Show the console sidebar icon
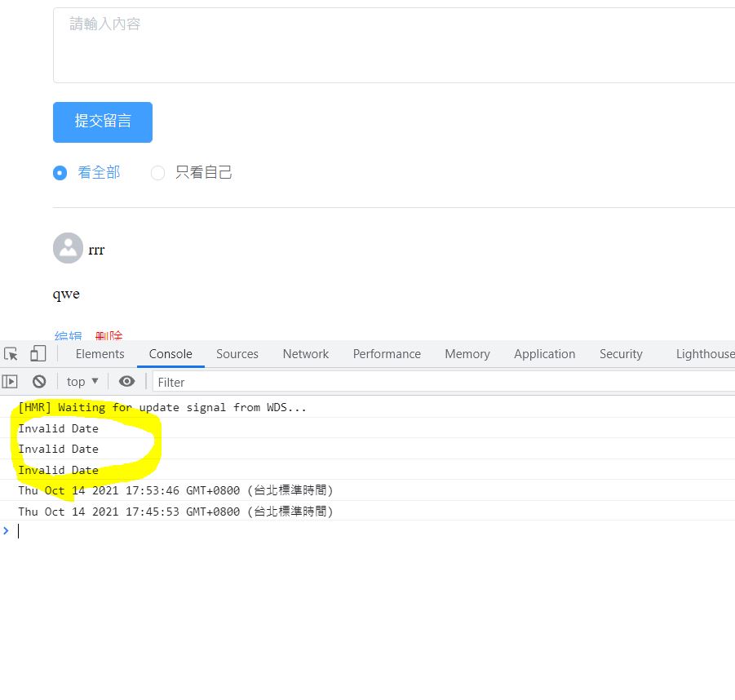 click(x=10, y=382)
